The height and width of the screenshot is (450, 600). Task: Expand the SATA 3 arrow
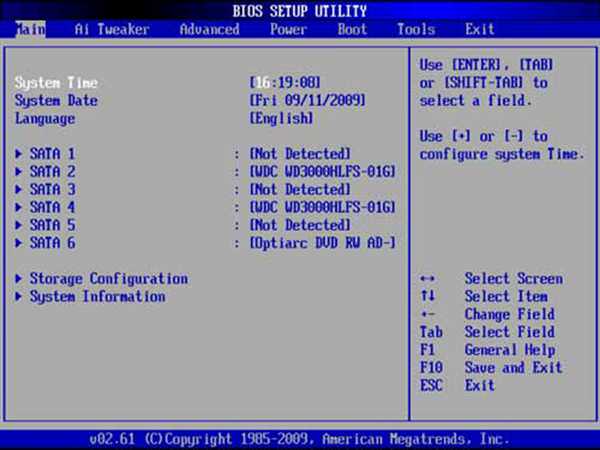point(18,189)
